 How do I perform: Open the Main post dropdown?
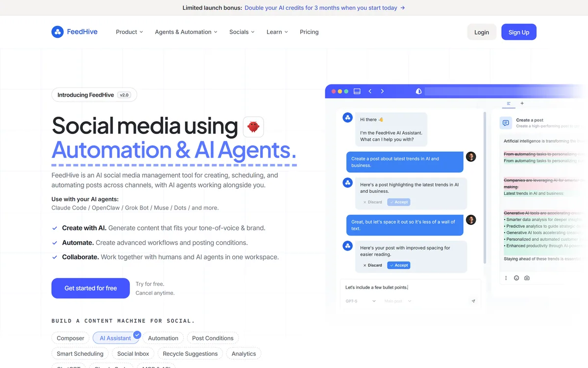[398, 301]
